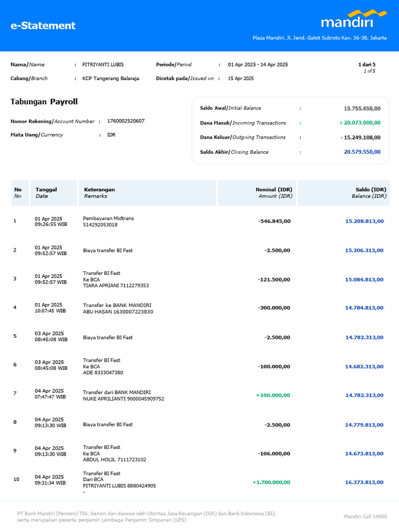Click the branch value KCP Tangerang Balaraja
The width and height of the screenshot is (399, 532).
(x=111, y=78)
